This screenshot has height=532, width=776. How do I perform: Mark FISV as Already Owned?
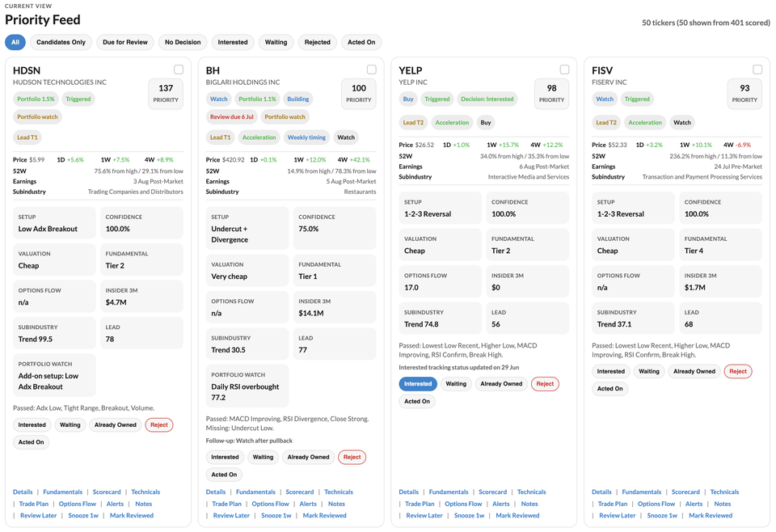click(694, 371)
